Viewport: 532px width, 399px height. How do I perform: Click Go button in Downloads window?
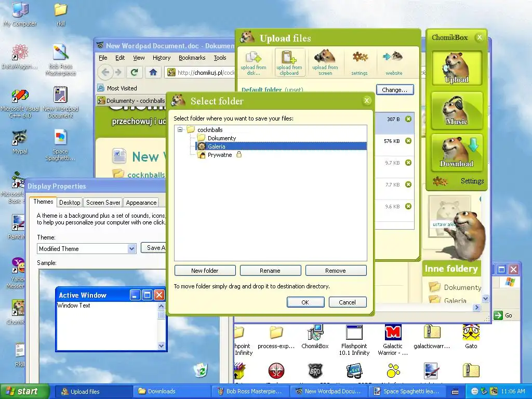503,315
